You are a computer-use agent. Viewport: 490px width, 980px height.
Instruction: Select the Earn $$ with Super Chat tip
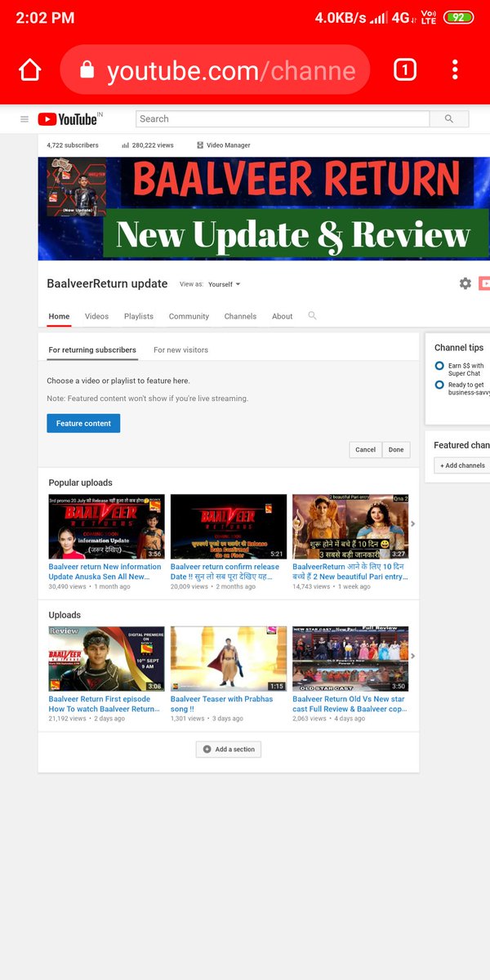(462, 369)
